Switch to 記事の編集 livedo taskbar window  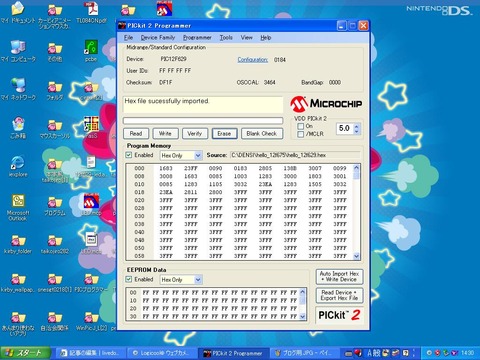tap(89, 353)
